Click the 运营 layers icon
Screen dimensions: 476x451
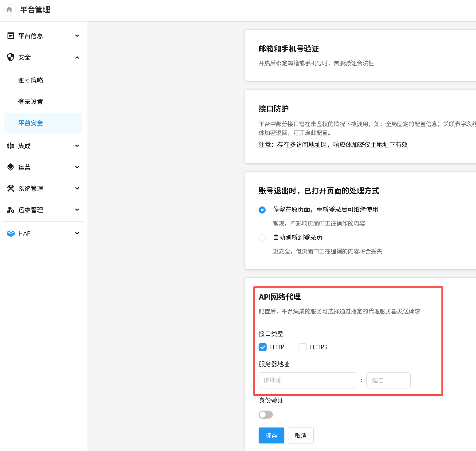[x=11, y=167]
